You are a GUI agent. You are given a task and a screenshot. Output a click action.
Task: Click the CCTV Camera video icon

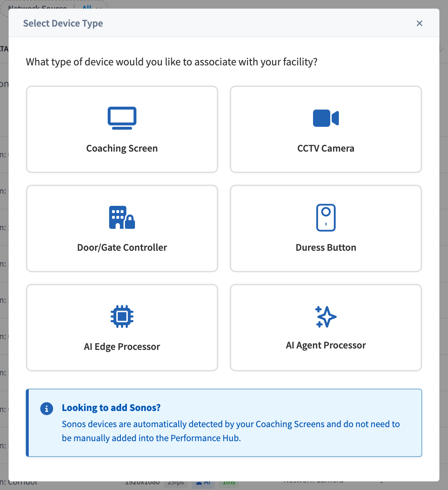coord(326,118)
